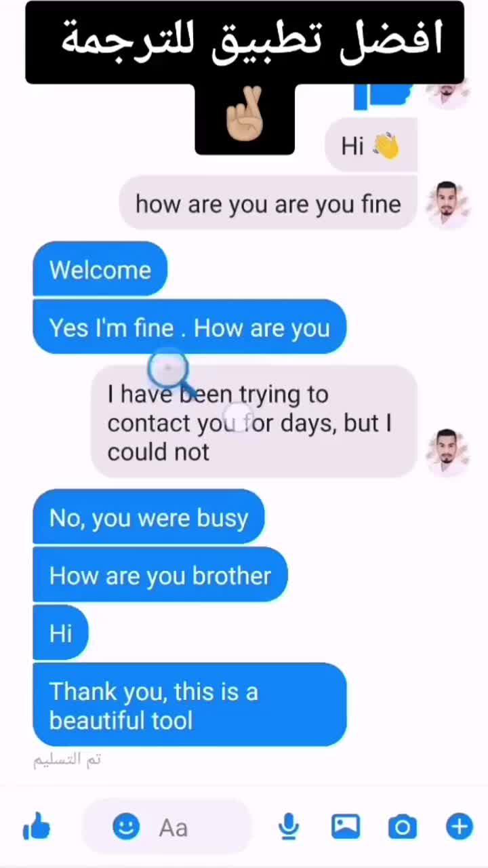Open the emoji picker smiley icon
This screenshot has width=488, height=868.
point(126,827)
